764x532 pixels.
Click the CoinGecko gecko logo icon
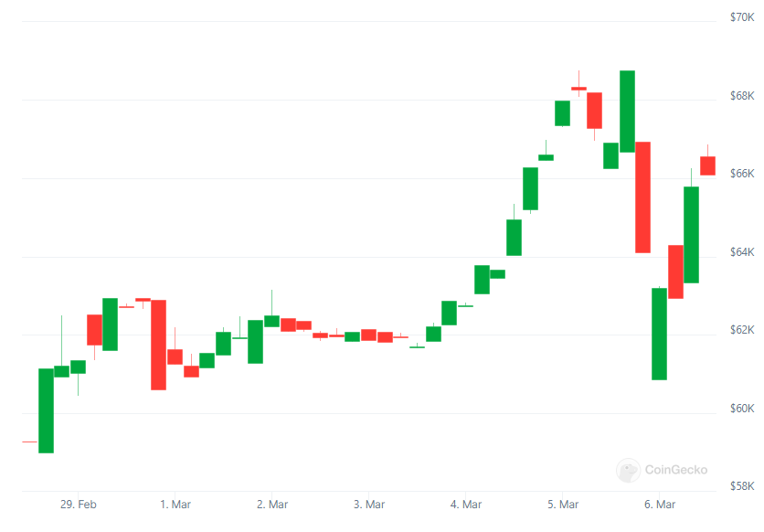[628, 471]
